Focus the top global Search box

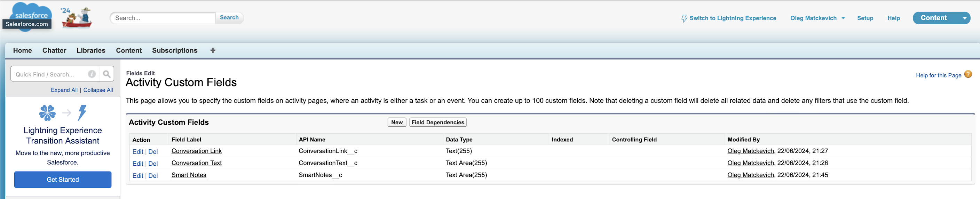pyautogui.click(x=164, y=18)
